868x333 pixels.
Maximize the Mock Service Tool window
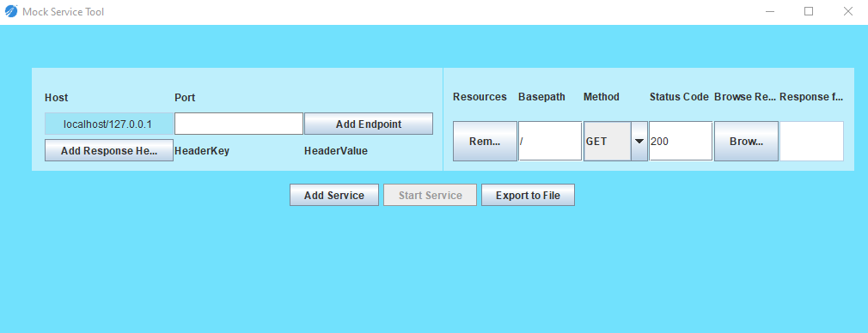(x=809, y=11)
